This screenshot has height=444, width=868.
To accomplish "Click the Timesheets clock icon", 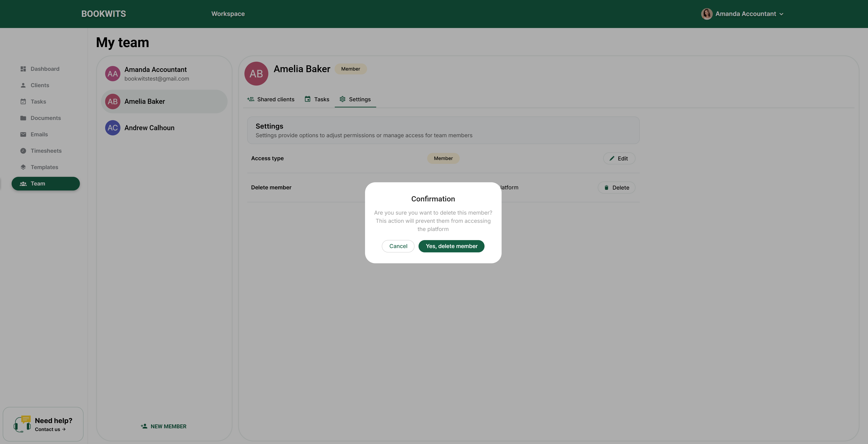I will click(23, 151).
